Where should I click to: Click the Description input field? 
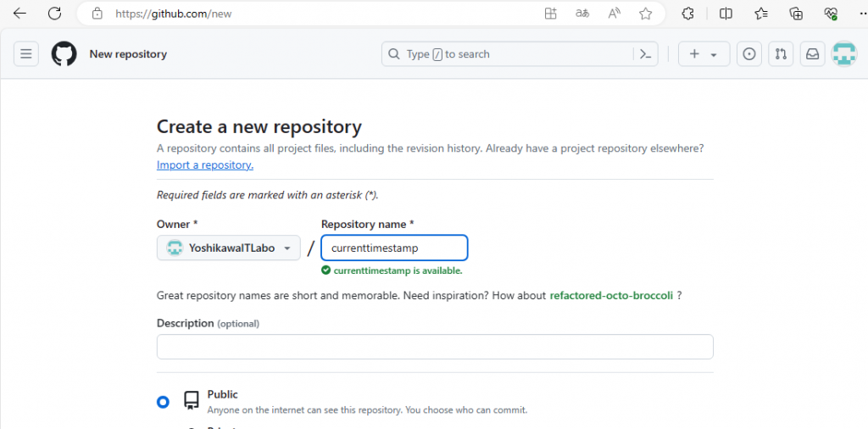(435, 347)
